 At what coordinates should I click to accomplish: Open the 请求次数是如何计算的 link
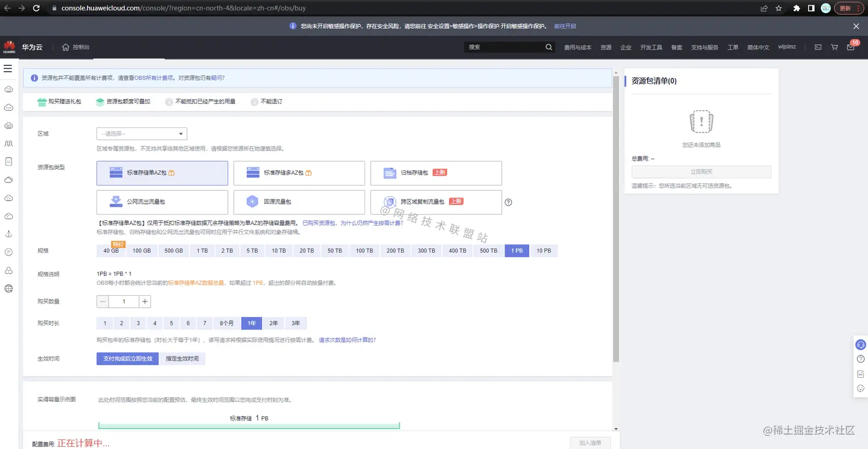tap(347, 340)
